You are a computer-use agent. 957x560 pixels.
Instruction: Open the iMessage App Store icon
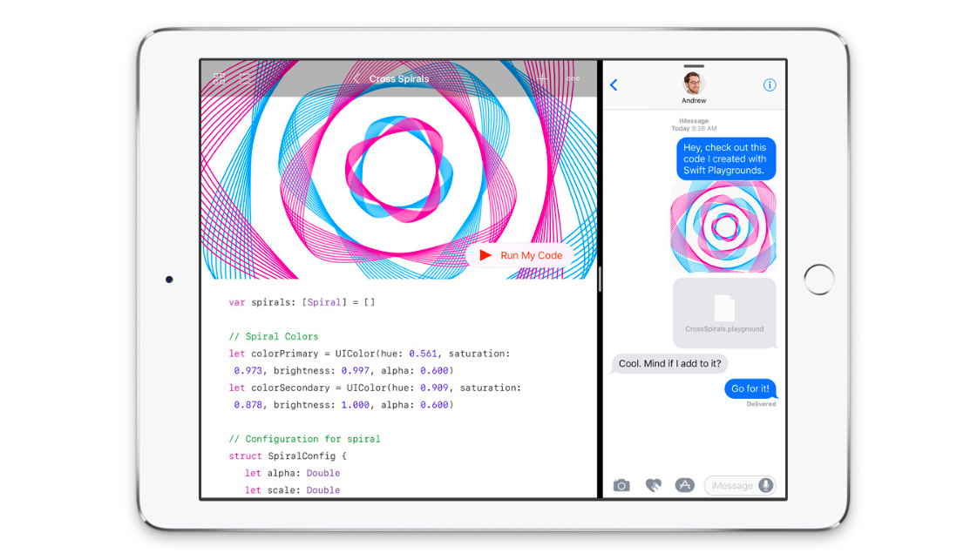tap(685, 485)
